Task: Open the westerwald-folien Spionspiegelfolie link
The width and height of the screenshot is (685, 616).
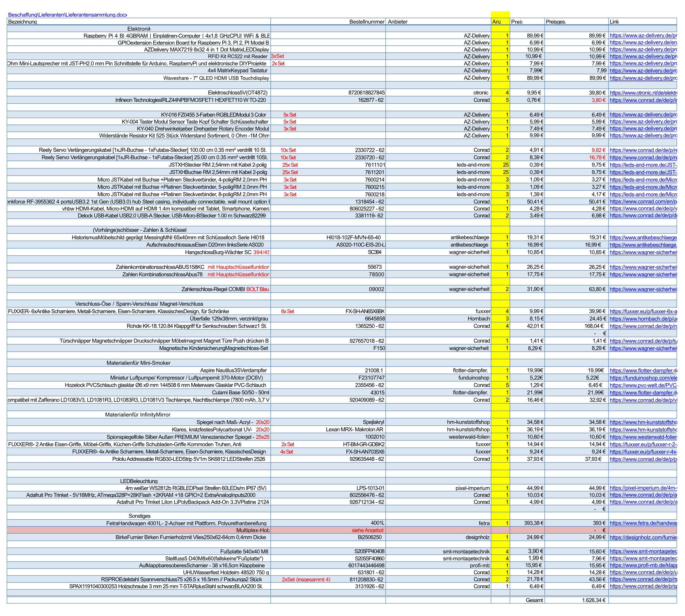Action: pos(643,437)
